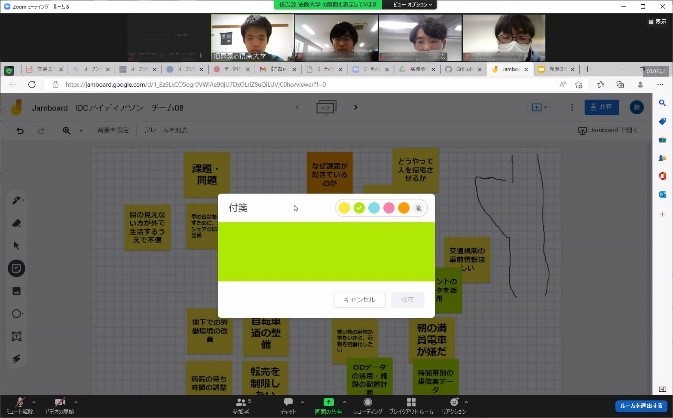Expand the frame bar thumbnail
673x418 pixels.
pyautogui.click(x=326, y=107)
